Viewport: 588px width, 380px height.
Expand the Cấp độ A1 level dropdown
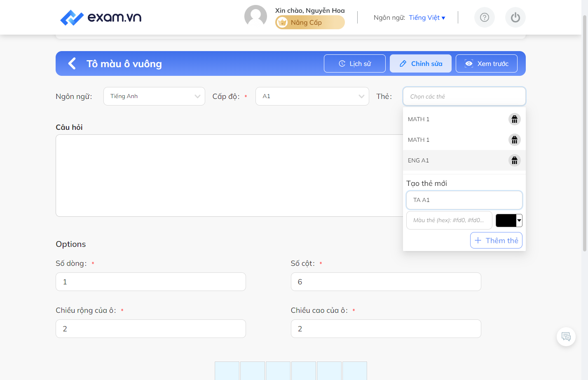pyautogui.click(x=312, y=96)
